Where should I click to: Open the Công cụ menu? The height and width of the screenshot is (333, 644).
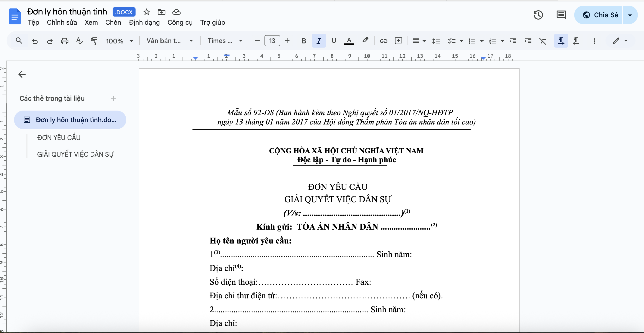click(x=180, y=22)
